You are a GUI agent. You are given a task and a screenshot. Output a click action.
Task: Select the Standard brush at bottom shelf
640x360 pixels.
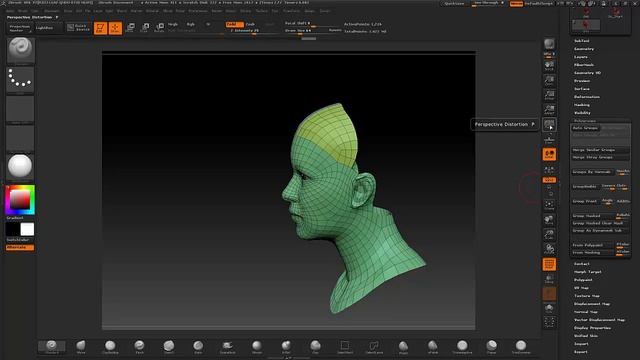52,347
